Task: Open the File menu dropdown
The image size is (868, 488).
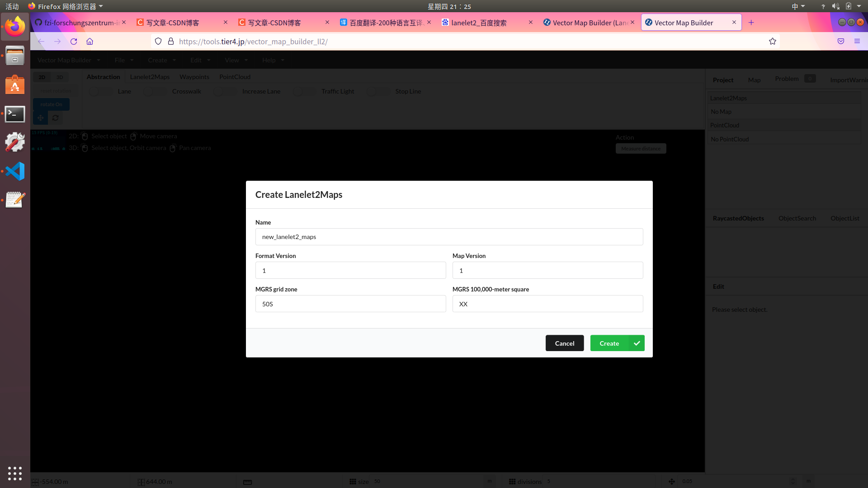Action: (124, 60)
